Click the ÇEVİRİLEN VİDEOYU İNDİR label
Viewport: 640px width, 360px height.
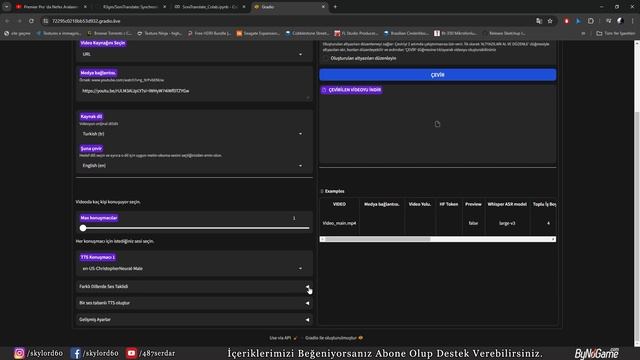351,90
